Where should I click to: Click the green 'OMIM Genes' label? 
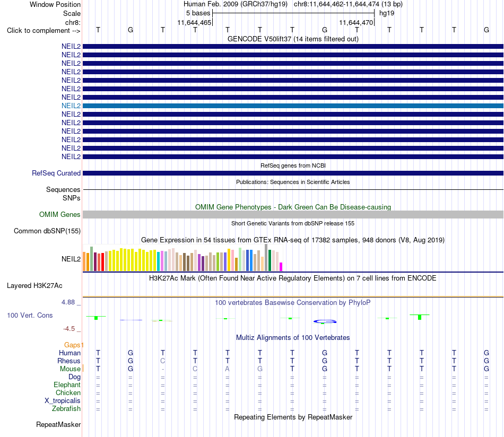(60, 214)
